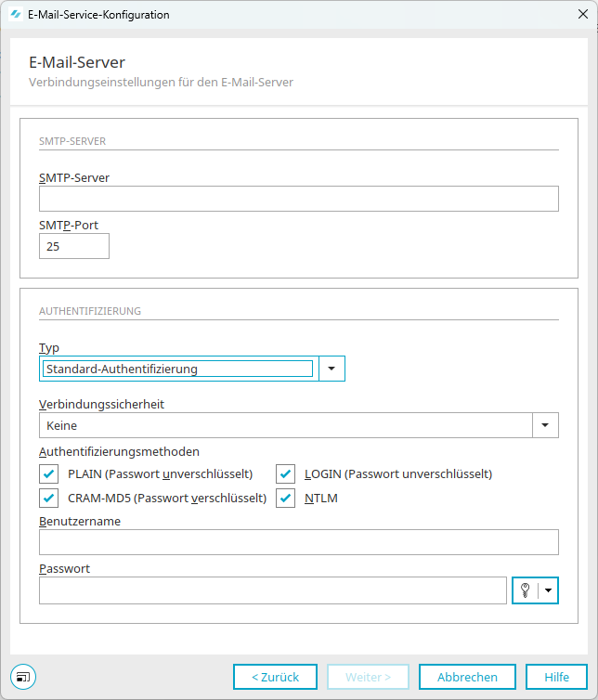Focus the SMTP-Server input field

pyautogui.click(x=299, y=199)
